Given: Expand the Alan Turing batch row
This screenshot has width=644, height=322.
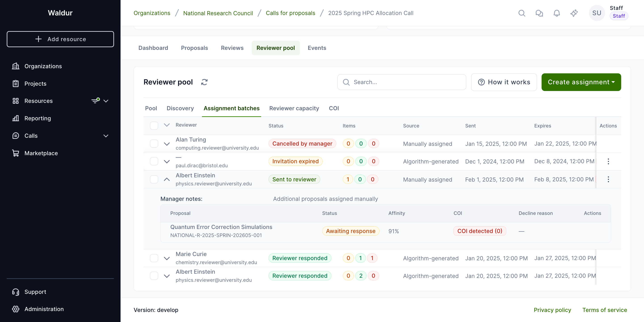Looking at the screenshot, I should (167, 144).
